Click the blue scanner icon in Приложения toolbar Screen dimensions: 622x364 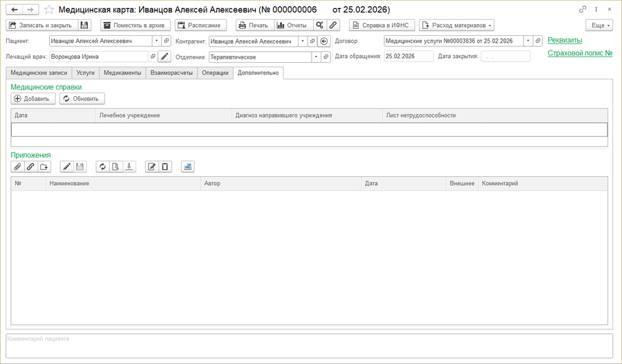tap(187, 166)
